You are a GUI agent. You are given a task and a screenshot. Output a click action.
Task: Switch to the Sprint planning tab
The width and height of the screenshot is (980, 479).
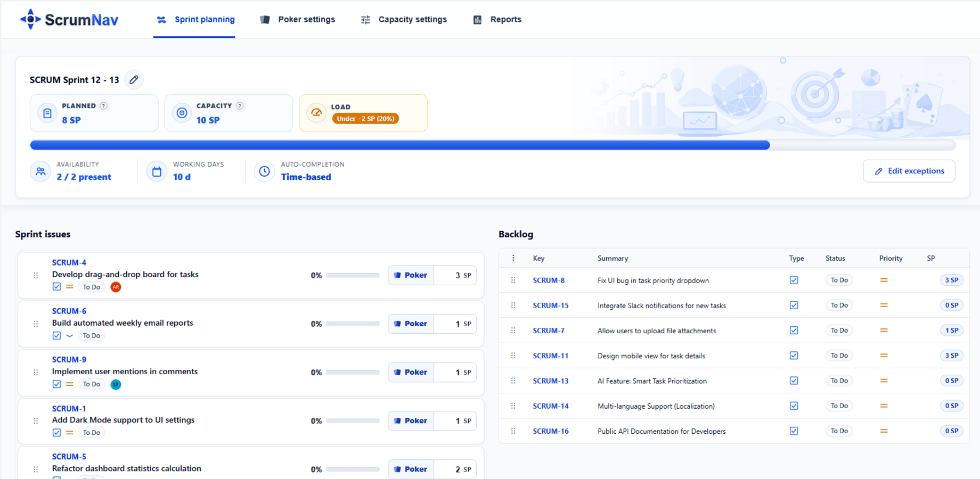195,20
